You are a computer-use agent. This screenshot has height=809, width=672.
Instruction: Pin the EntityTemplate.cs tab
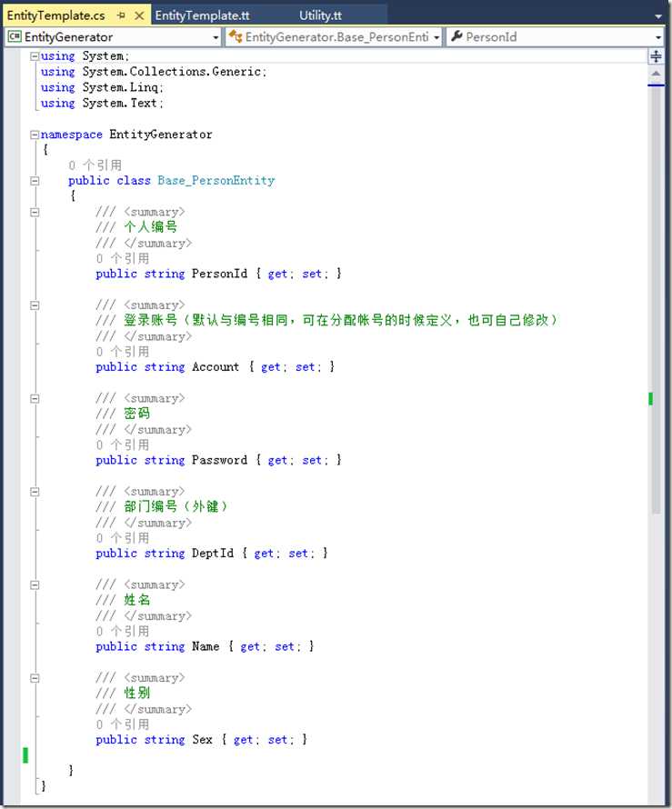coord(121,15)
